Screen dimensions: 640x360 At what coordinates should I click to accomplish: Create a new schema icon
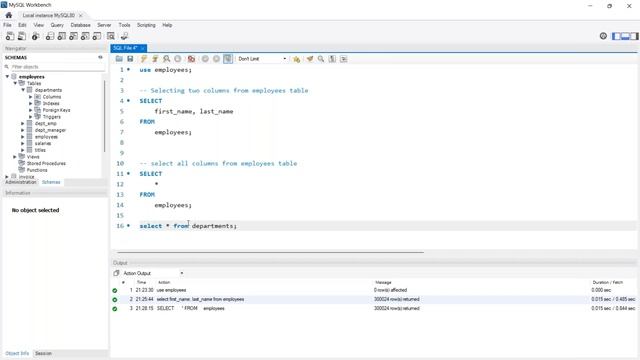pyautogui.click(x=49, y=36)
